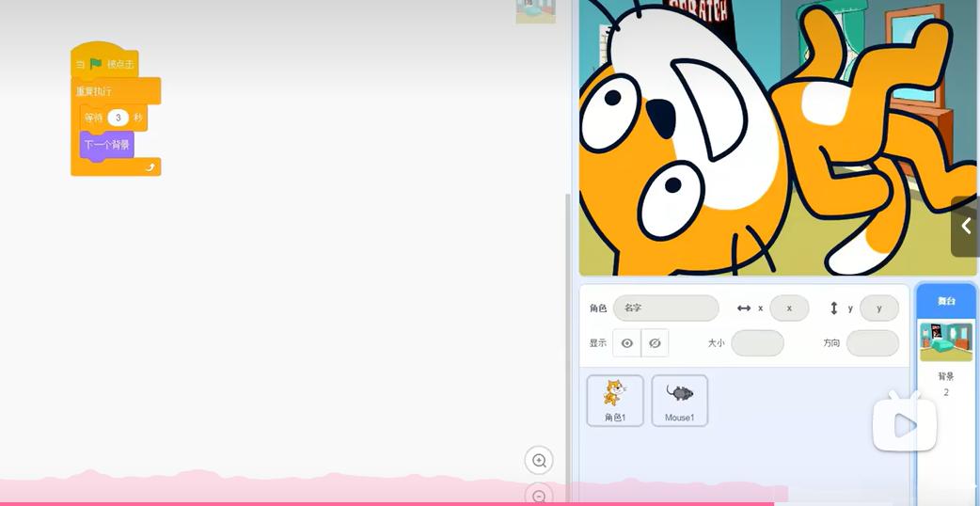Expand side panel with left chevron

point(966,226)
